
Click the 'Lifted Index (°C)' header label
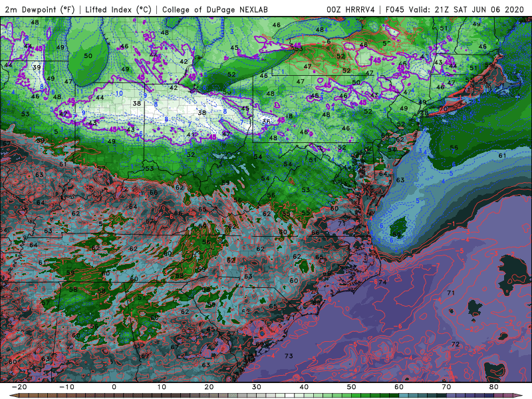118,9
